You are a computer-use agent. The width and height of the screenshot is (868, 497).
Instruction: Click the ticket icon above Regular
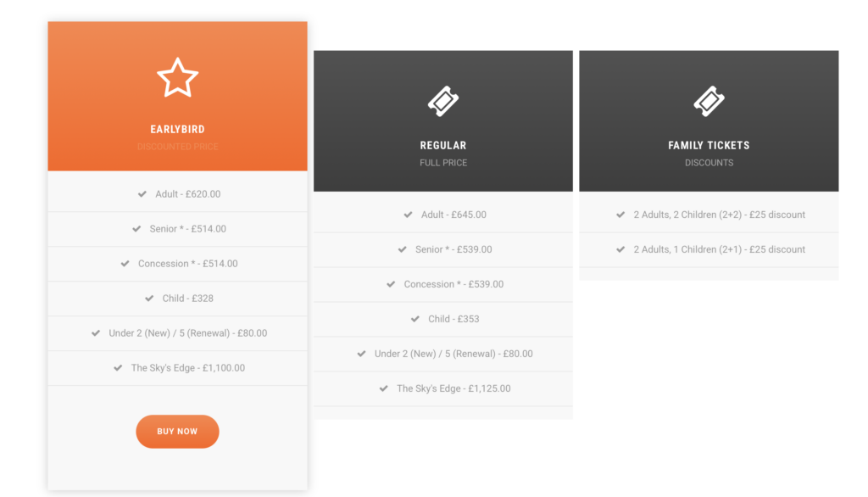coord(442,102)
